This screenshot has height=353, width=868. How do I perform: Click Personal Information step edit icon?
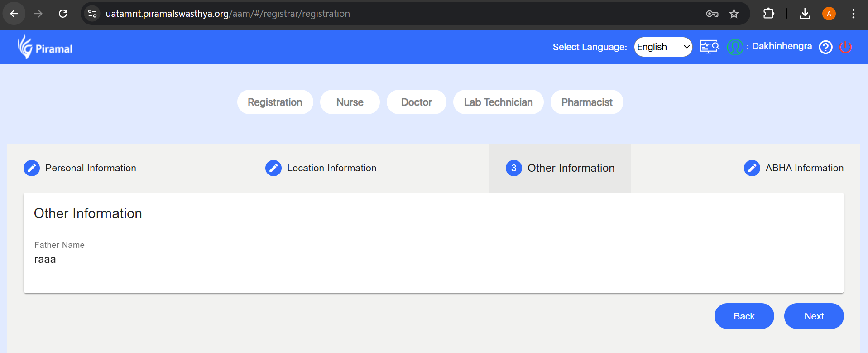pos(32,168)
